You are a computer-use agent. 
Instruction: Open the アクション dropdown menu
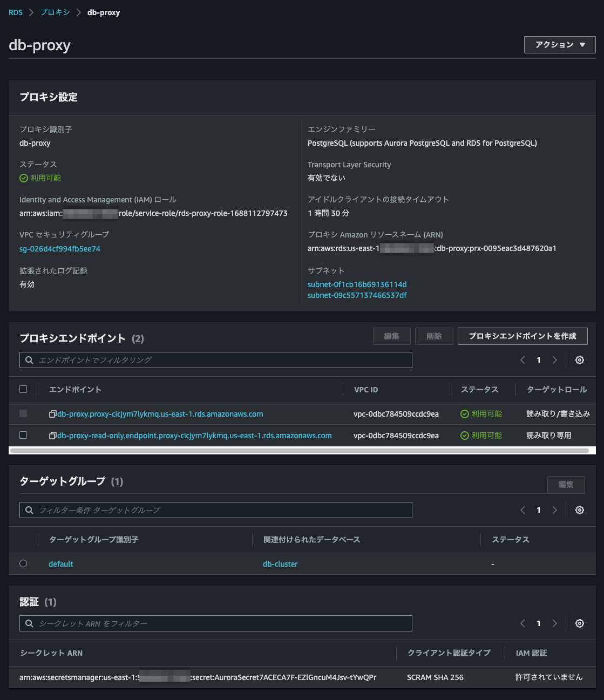[559, 45]
